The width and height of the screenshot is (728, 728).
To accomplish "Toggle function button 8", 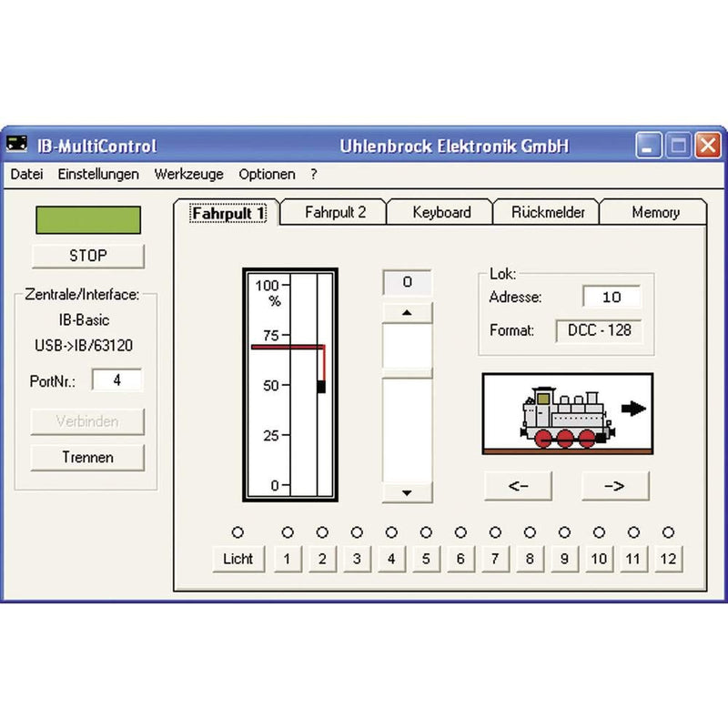I will 530,559.
